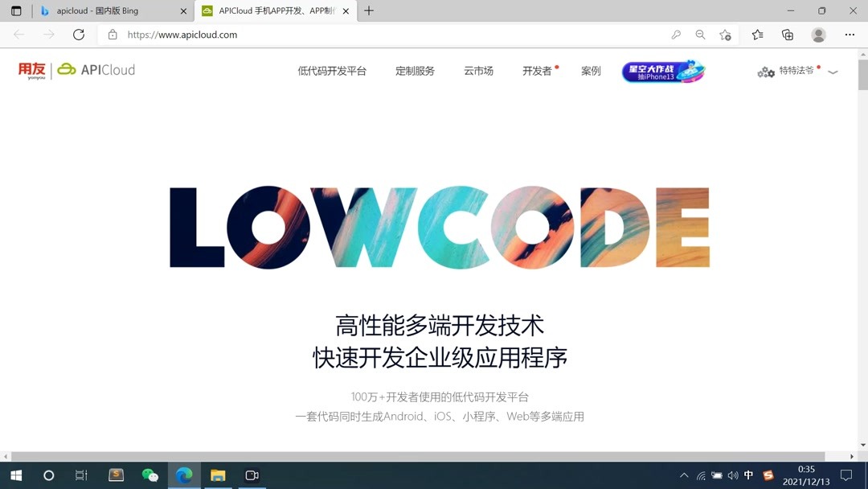
Task: Switch input method via 中 indicator
Action: (747, 475)
